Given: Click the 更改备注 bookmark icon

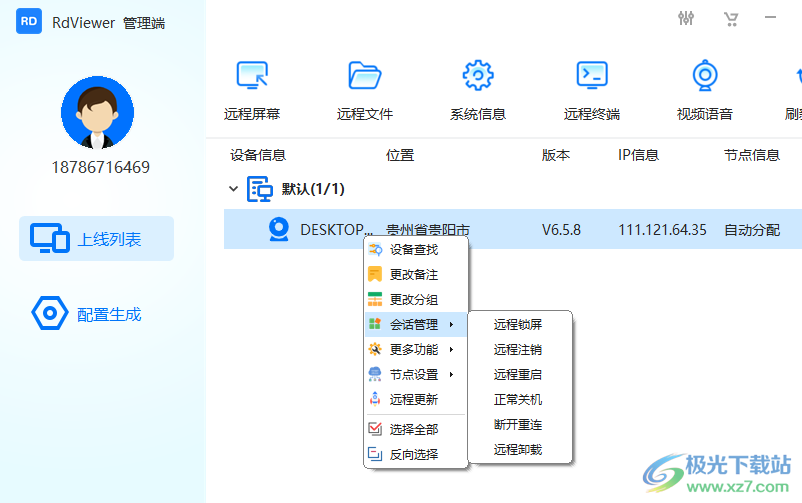Looking at the screenshot, I should 375,274.
